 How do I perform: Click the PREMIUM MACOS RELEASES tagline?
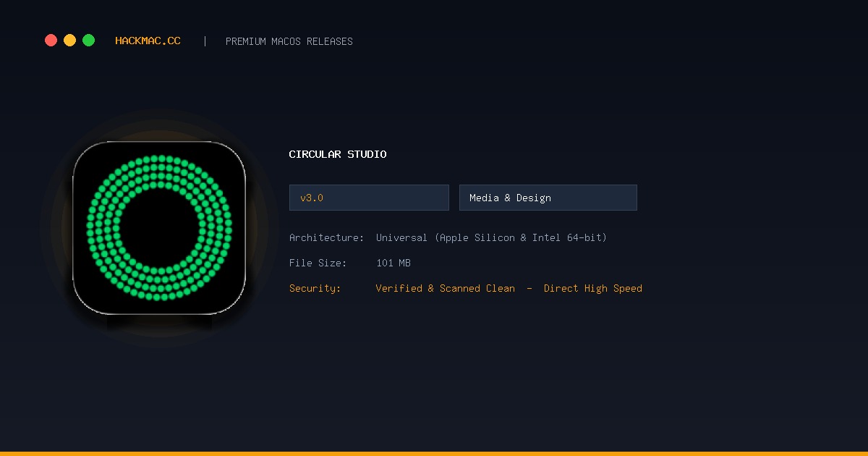click(x=289, y=41)
